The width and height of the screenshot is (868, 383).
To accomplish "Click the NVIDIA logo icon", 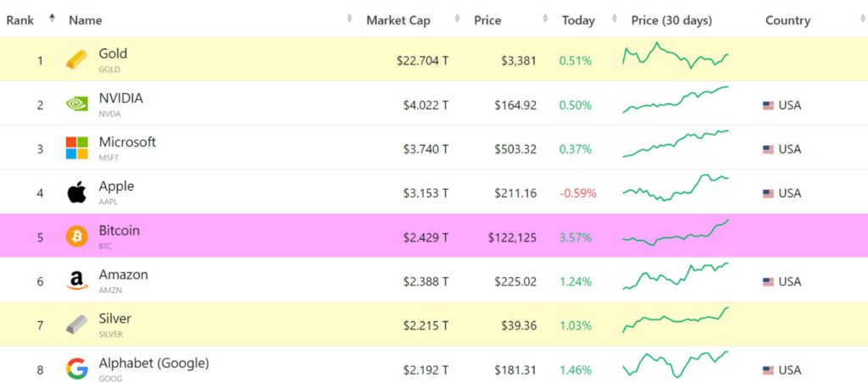I will point(76,104).
